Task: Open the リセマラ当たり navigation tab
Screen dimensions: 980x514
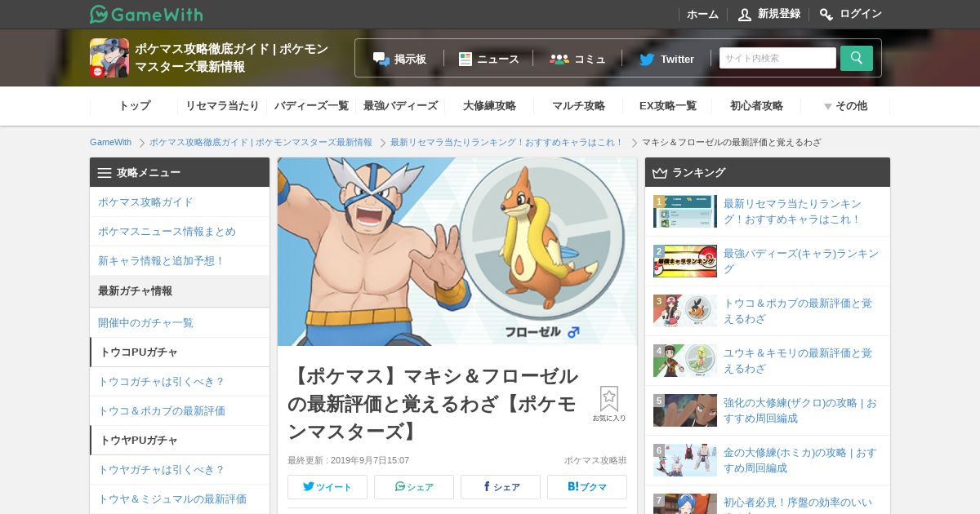Action: pos(222,106)
